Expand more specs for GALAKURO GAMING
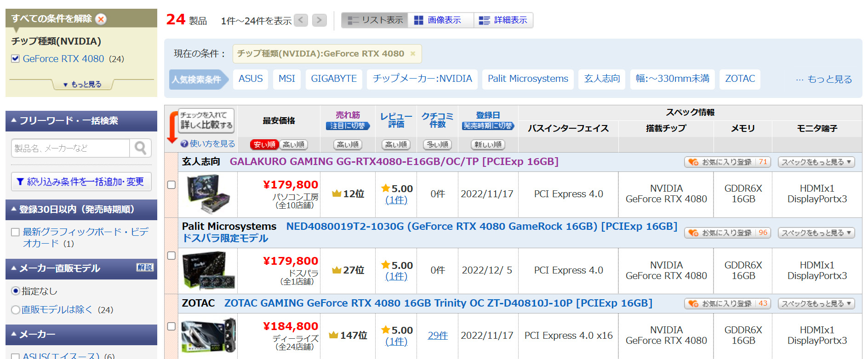 [816, 162]
